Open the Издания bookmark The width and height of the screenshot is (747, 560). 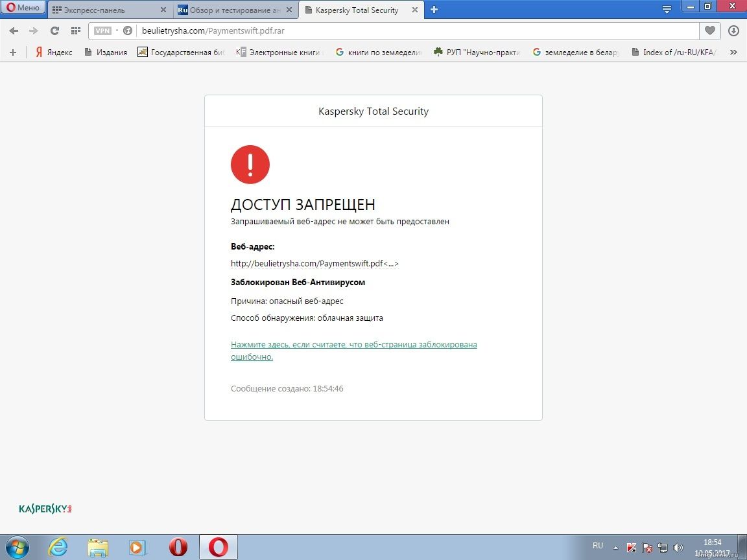pyautogui.click(x=106, y=52)
